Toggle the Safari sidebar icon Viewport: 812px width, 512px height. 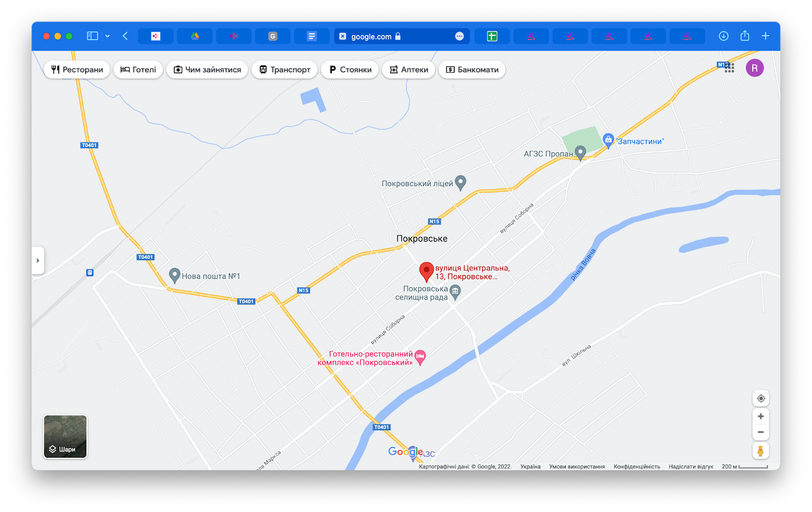pyautogui.click(x=92, y=36)
